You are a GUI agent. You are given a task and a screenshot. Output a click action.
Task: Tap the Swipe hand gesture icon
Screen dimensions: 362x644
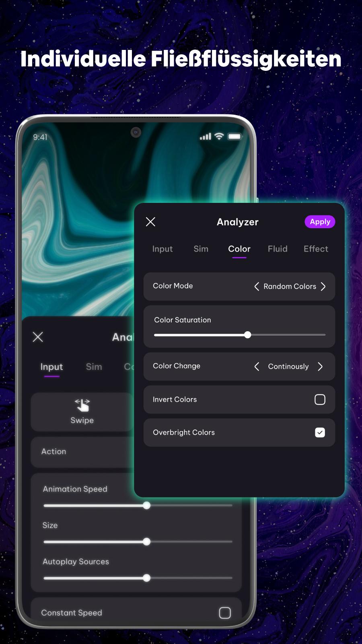(82, 405)
